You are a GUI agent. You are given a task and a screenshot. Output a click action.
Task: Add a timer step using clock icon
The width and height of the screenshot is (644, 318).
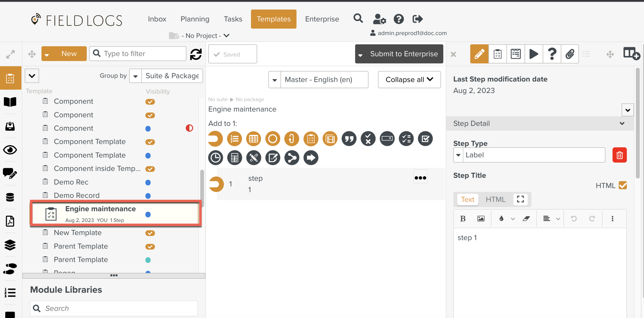click(x=215, y=158)
